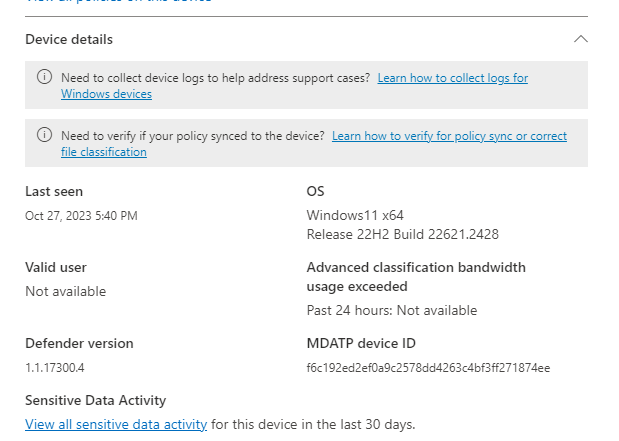Open 'Learn how to verify for policy sync' link
619x441 pixels.
point(449,136)
